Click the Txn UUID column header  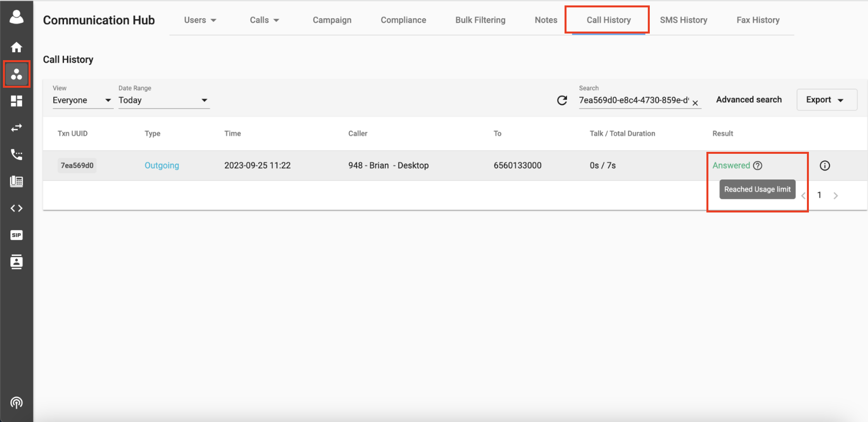[x=72, y=134]
